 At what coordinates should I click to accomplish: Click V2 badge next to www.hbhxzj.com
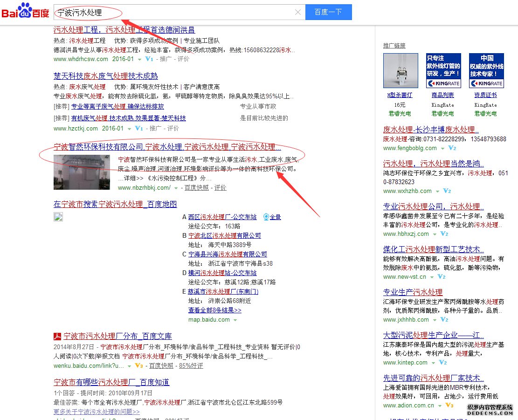coord(444,234)
